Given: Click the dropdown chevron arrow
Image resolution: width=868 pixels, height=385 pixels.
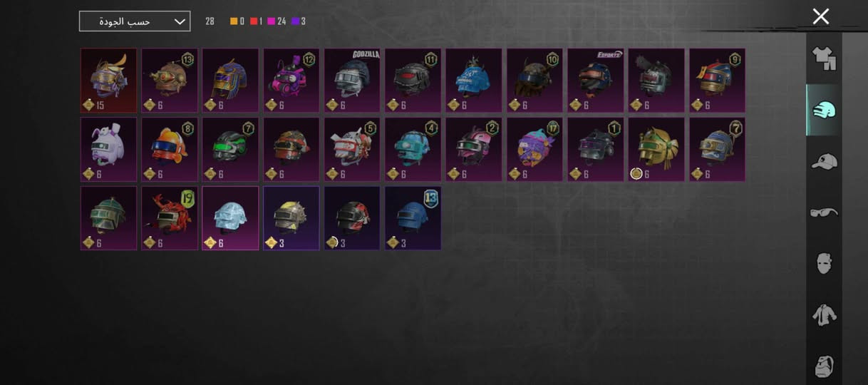Looking at the screenshot, I should pos(180,21).
